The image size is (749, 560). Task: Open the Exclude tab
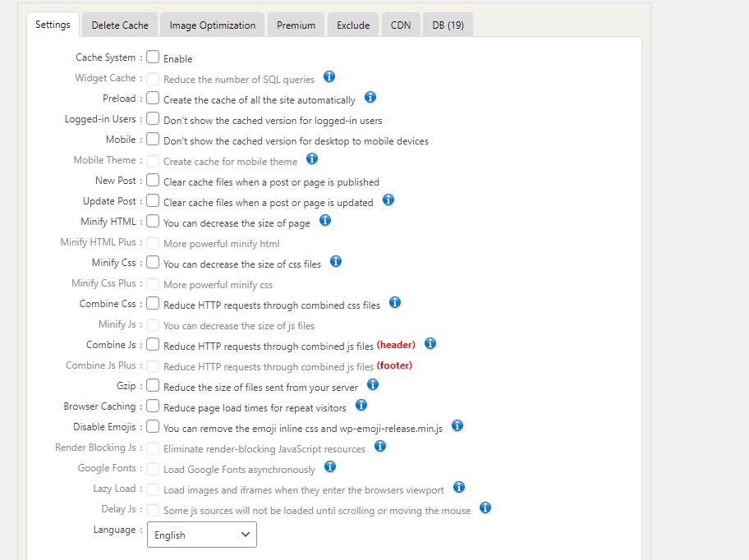(353, 25)
